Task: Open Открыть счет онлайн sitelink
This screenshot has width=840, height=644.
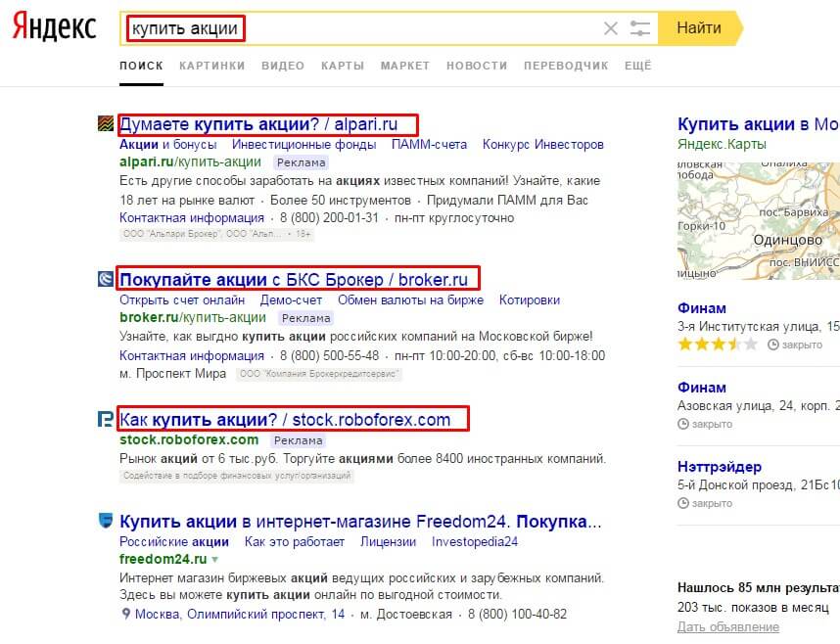Action: [182, 300]
